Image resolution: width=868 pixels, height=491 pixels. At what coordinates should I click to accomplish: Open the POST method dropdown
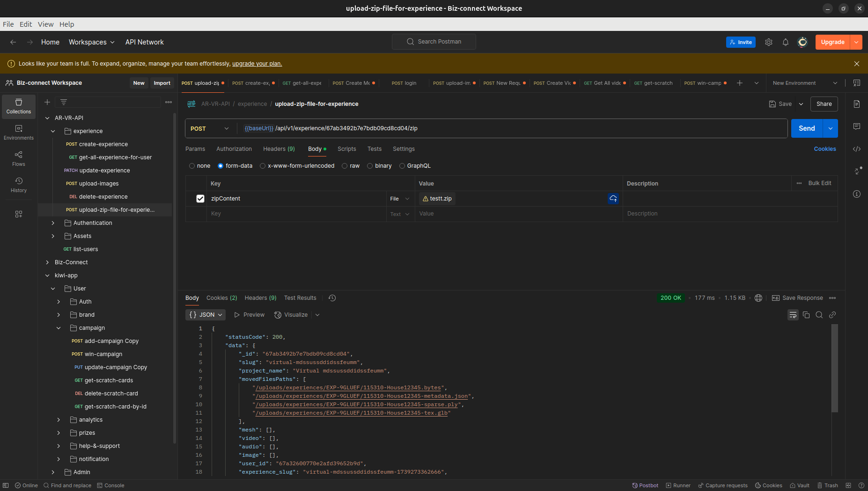click(210, 128)
